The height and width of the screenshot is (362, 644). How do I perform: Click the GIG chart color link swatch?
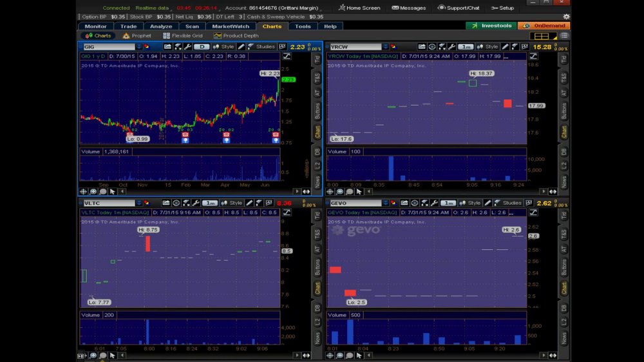(x=147, y=47)
